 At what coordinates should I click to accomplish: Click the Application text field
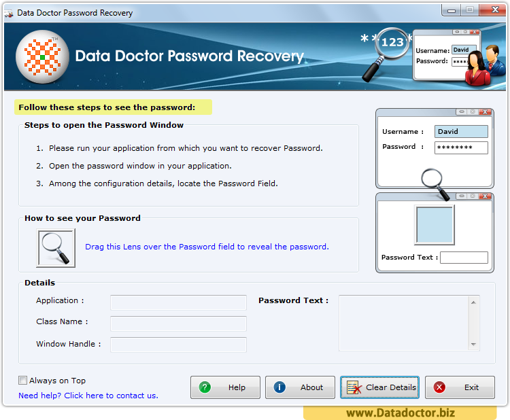(x=178, y=302)
